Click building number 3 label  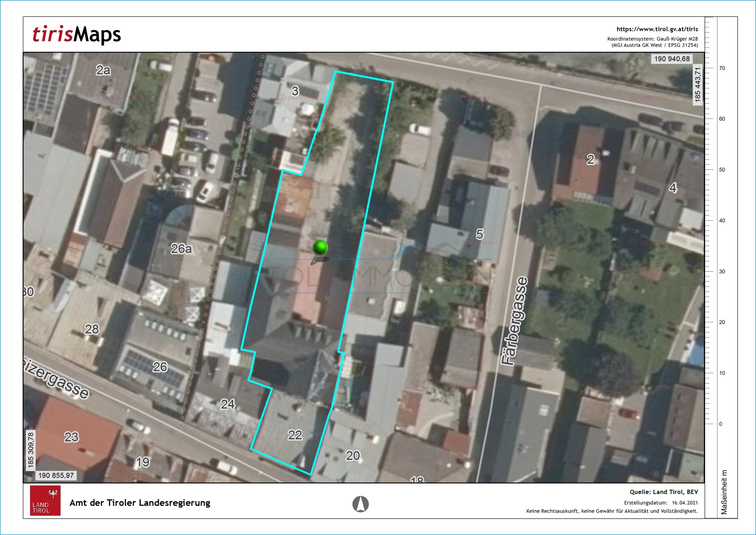(295, 91)
